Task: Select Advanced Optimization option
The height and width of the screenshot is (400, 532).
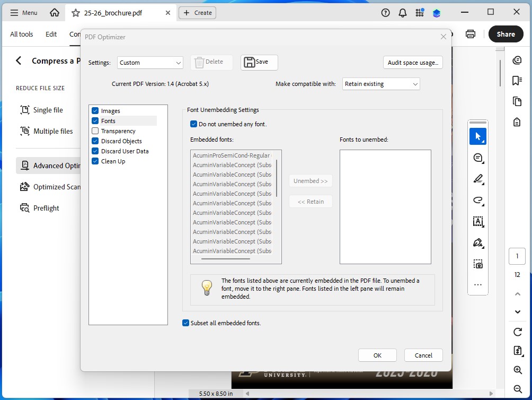Action: tap(49, 166)
